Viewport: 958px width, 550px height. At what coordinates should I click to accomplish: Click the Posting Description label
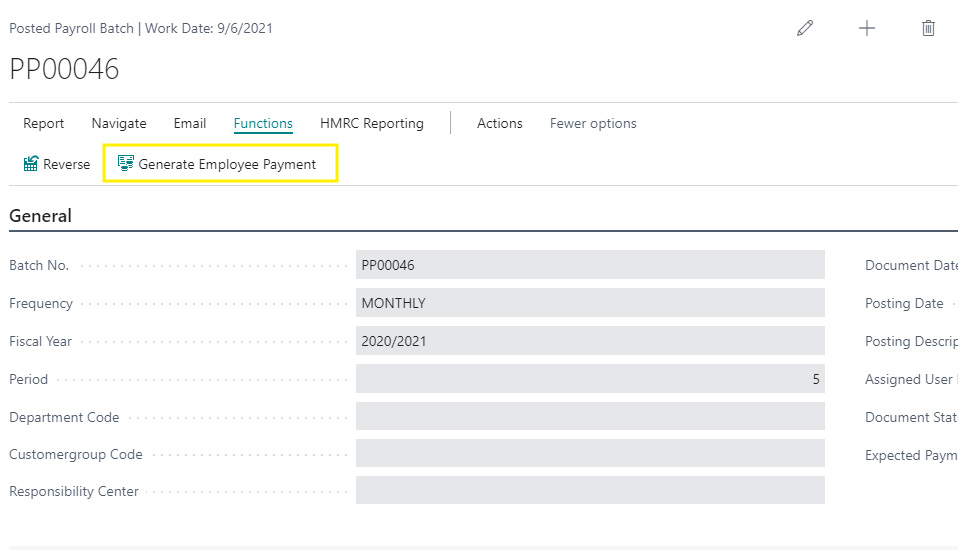(912, 342)
